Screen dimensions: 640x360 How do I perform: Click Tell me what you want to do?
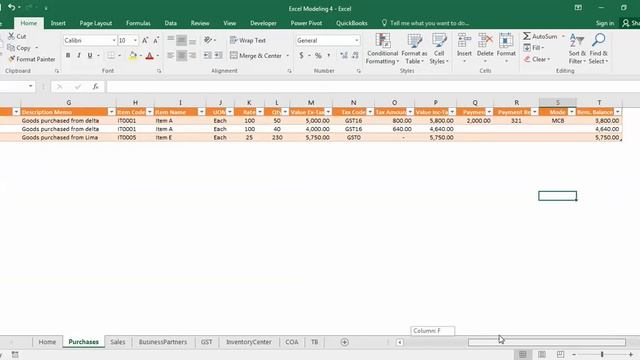(x=425, y=23)
